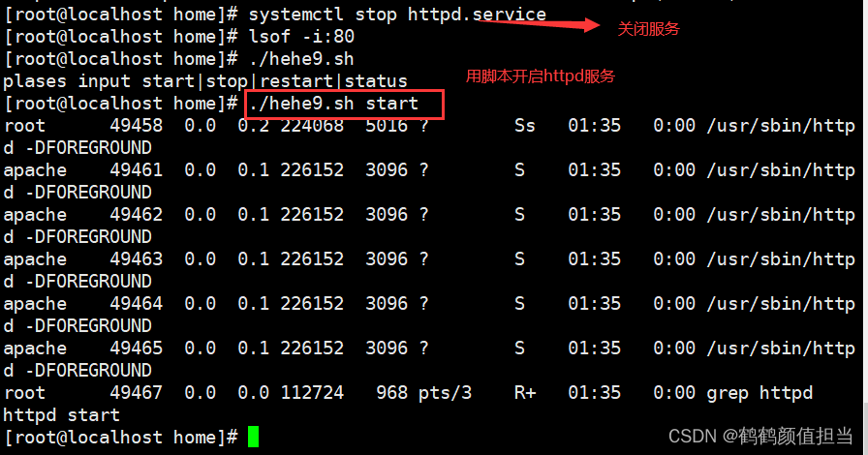Select the 'R+' process state

525,393
